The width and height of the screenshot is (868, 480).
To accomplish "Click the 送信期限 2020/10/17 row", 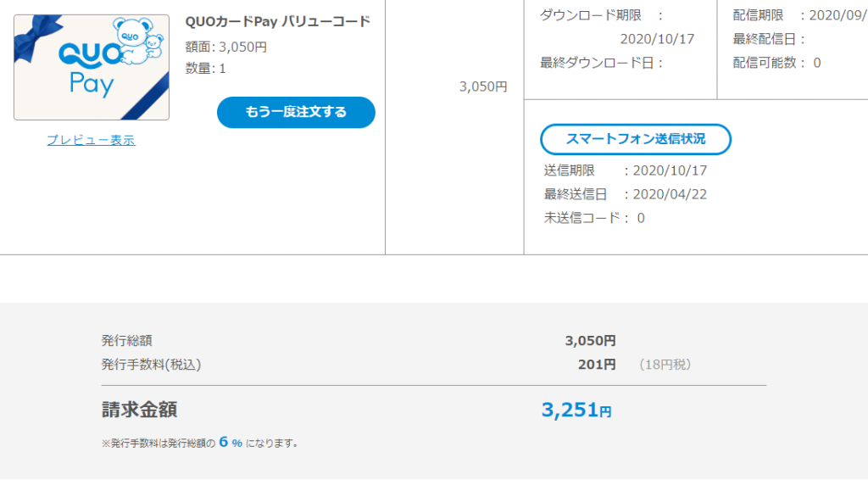I will point(626,170).
